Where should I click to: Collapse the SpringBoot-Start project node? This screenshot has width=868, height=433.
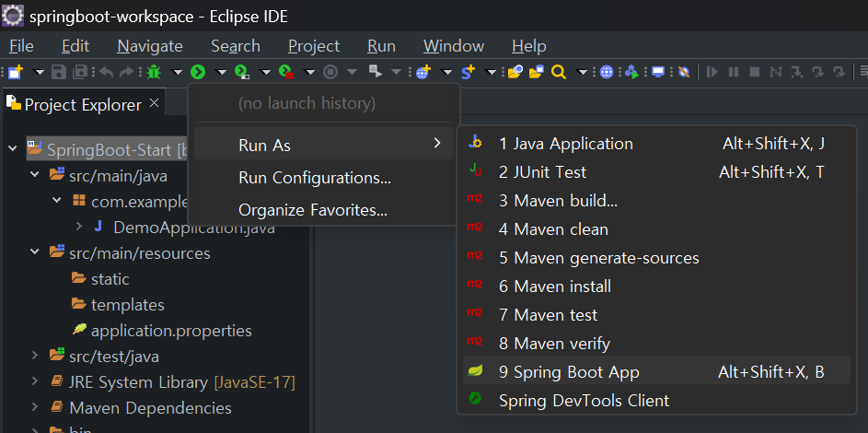point(12,148)
